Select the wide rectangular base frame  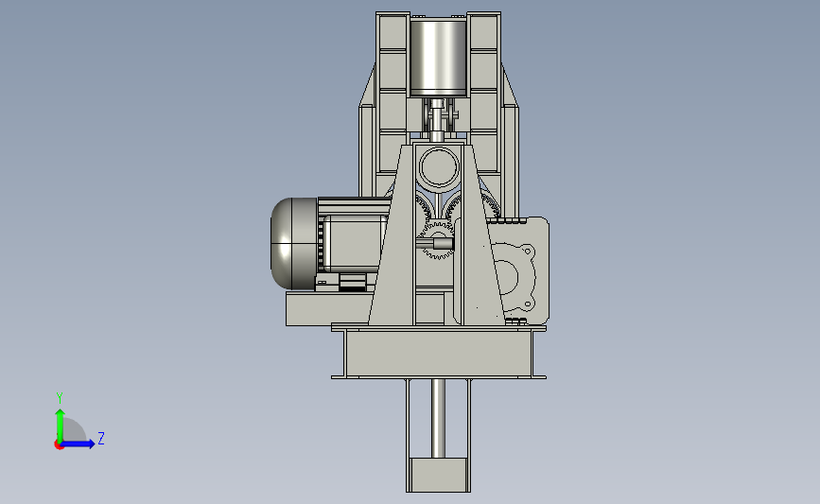pos(438,352)
